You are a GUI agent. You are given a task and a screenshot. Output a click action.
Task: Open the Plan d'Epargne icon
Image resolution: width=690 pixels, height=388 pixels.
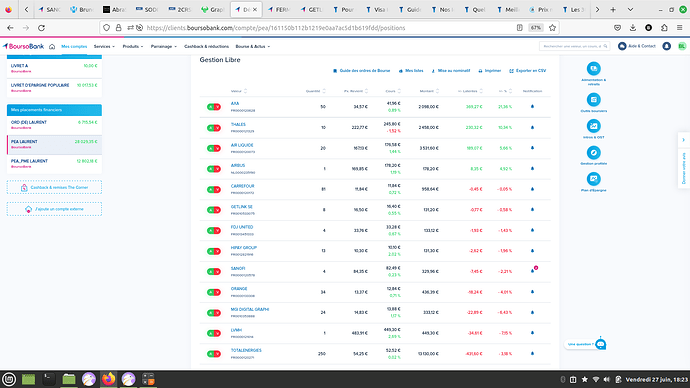tap(593, 179)
